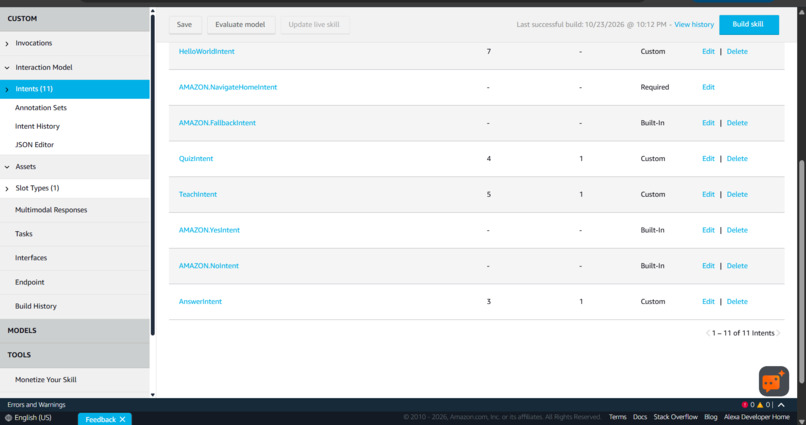Edit AnswerIntent
The height and width of the screenshot is (425, 806).
708,301
